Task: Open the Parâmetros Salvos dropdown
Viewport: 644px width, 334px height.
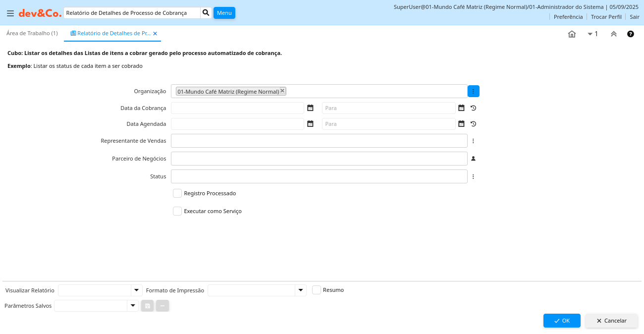Action: (132, 306)
